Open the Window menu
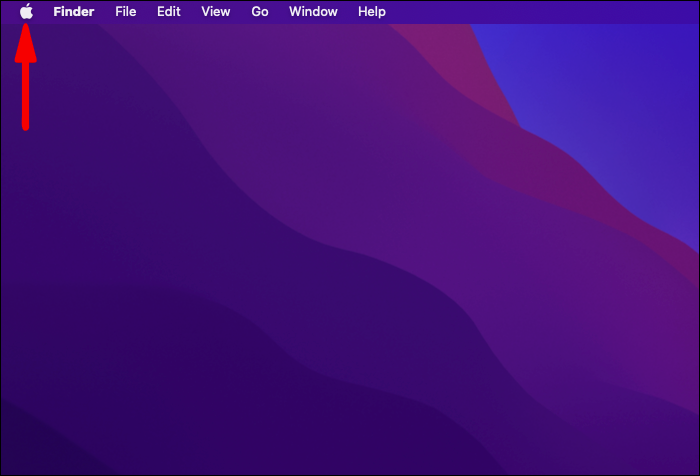The image size is (700, 476). point(313,12)
